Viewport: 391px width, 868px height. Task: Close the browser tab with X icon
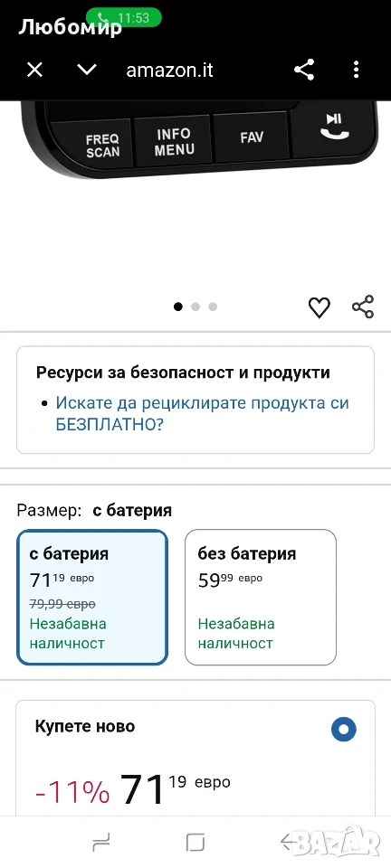pos(35,71)
